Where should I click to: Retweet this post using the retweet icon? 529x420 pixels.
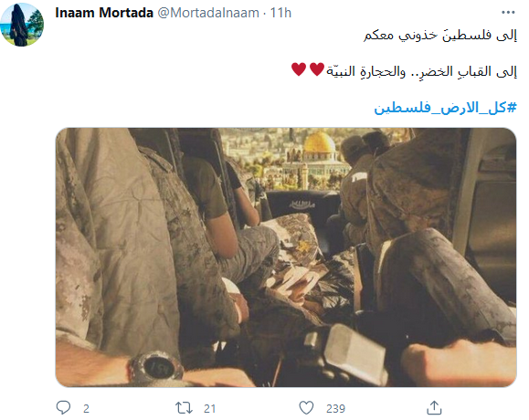(x=184, y=408)
